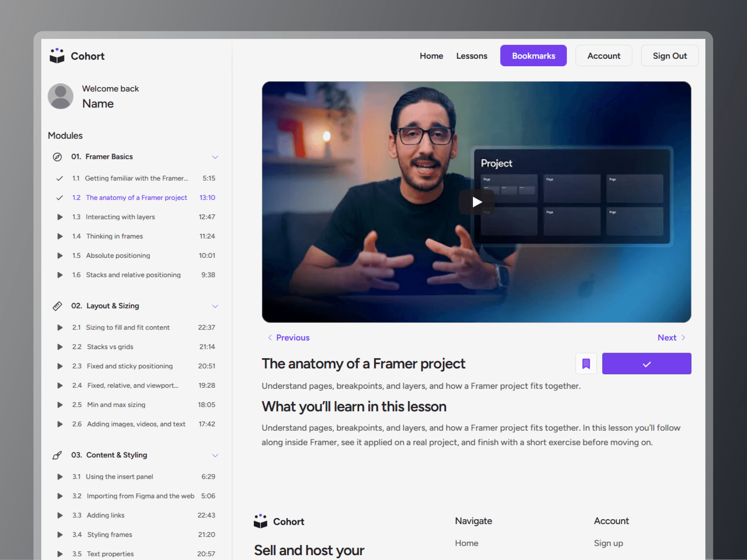The height and width of the screenshot is (560, 747).
Task: Click play icon for Adding links
Action: click(60, 515)
